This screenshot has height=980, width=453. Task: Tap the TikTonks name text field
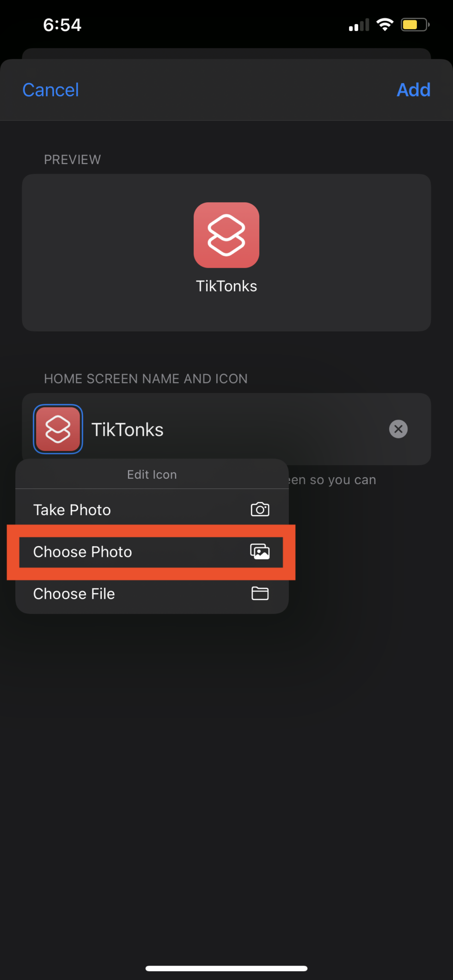tap(236, 429)
